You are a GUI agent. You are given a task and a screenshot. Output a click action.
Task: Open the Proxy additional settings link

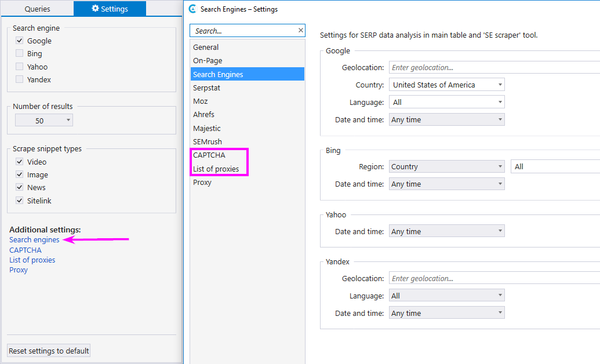click(19, 270)
